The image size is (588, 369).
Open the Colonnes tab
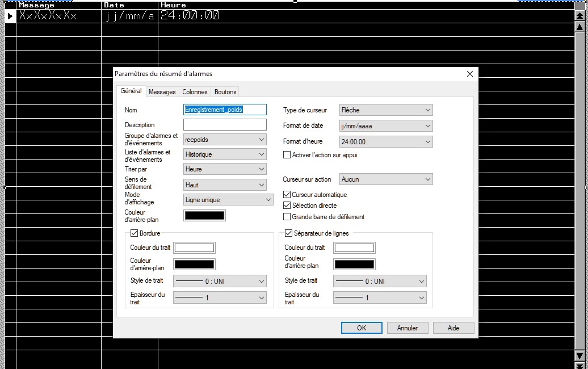pyautogui.click(x=195, y=92)
